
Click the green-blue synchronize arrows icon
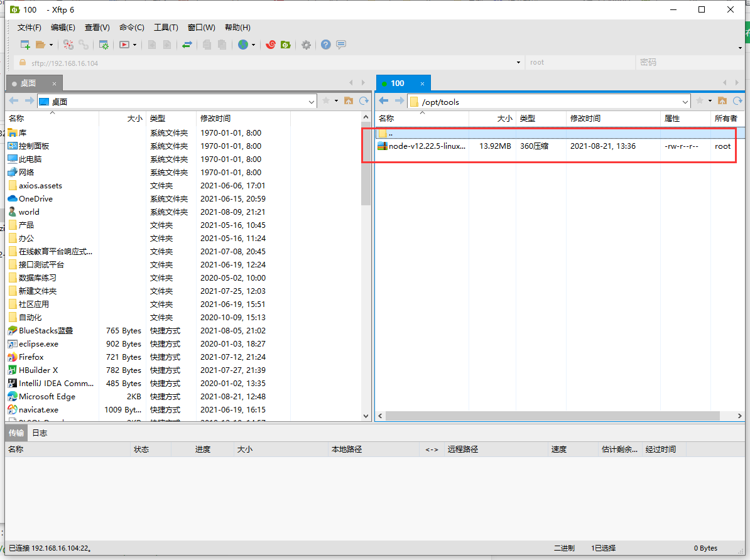pyautogui.click(x=187, y=45)
